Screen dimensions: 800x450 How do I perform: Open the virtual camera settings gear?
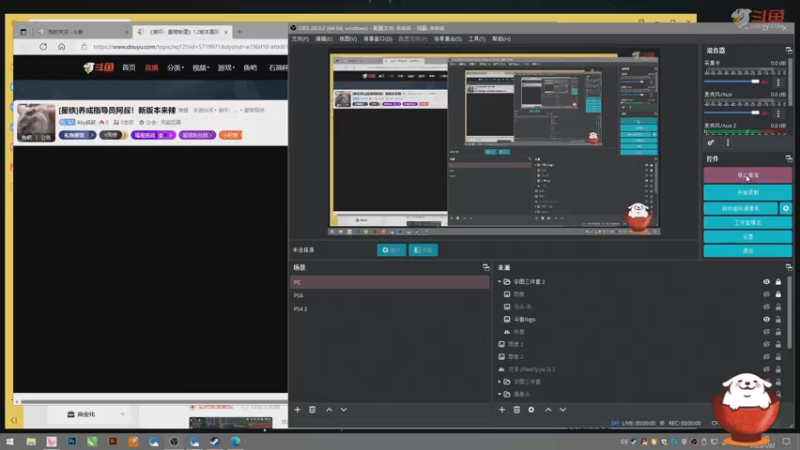(x=786, y=208)
